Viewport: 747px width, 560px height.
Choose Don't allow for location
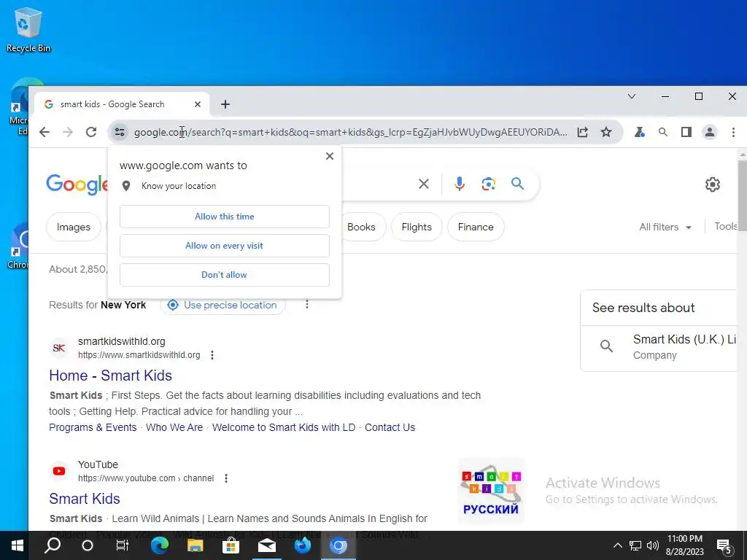click(225, 275)
